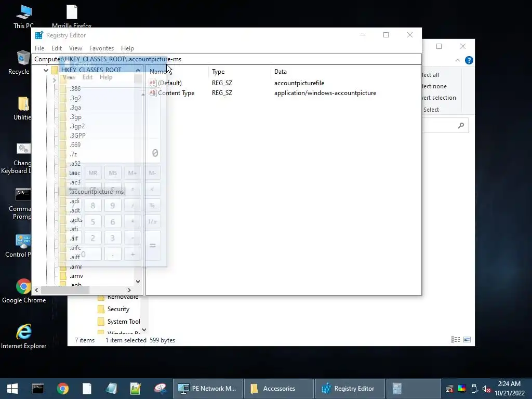
Task: Click the tree's horizontal scroll left arrow
Action: [x=37, y=290]
